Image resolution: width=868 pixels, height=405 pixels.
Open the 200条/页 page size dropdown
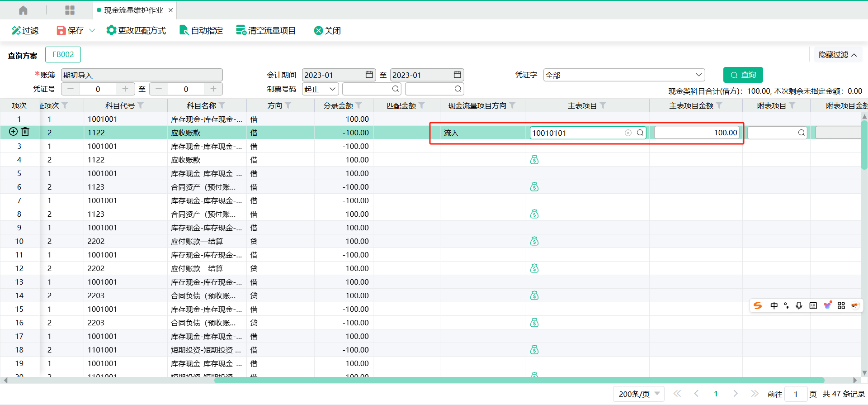[638, 394]
